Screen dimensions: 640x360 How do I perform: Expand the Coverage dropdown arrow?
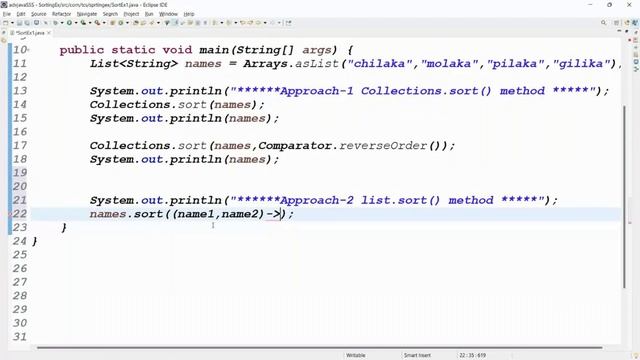(x=90, y=23)
